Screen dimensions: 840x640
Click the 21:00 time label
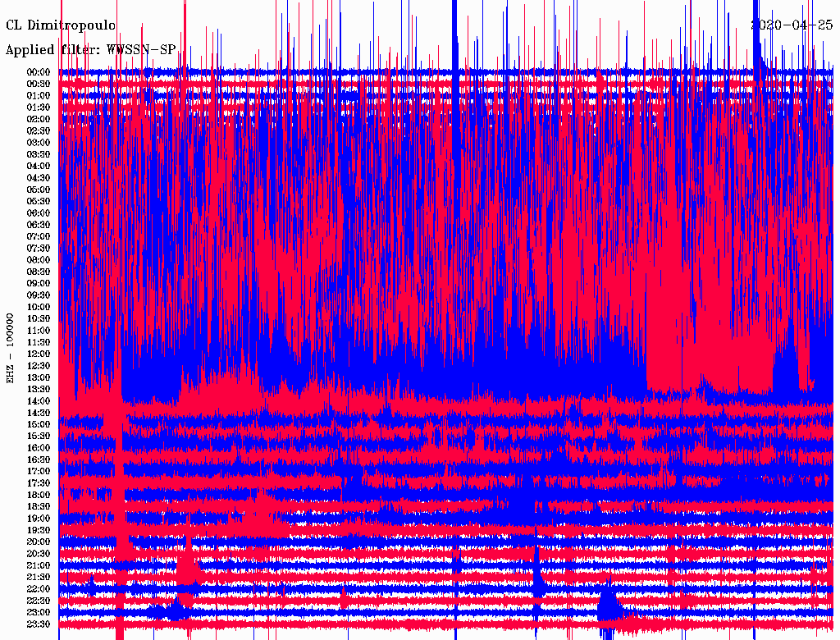pos(39,566)
